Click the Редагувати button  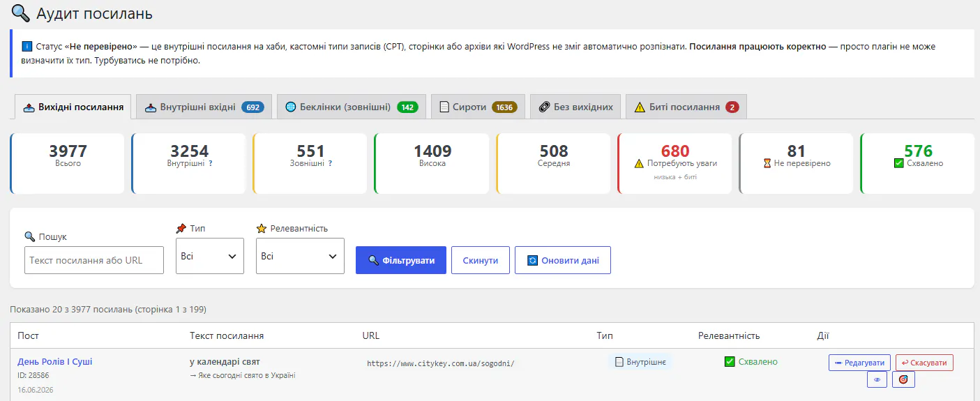[859, 363]
